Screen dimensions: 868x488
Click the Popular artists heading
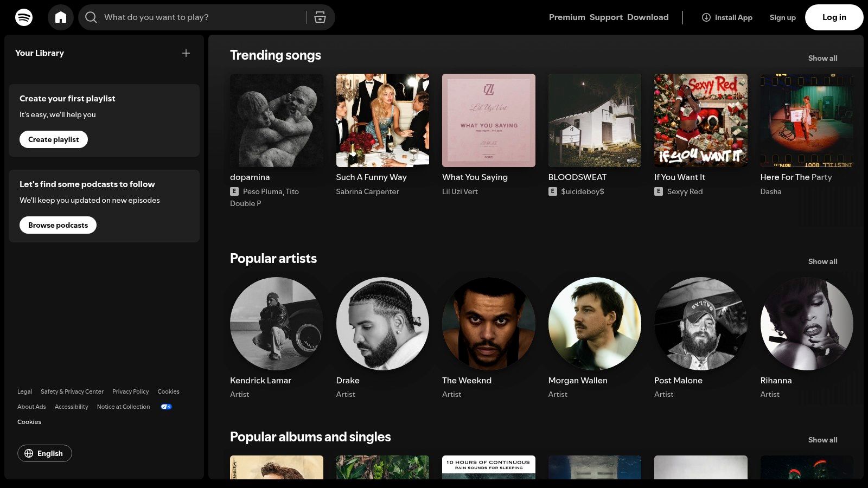coord(273,259)
